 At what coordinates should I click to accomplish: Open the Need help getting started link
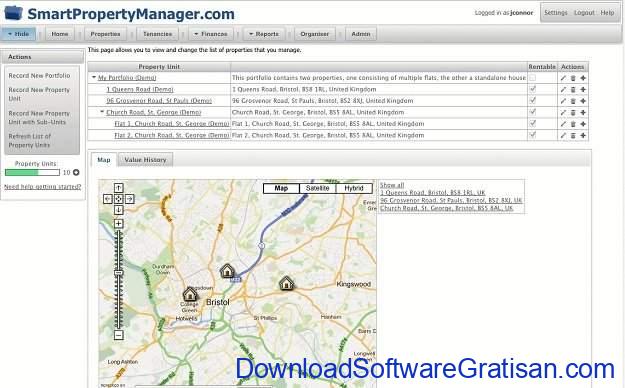tap(42, 187)
